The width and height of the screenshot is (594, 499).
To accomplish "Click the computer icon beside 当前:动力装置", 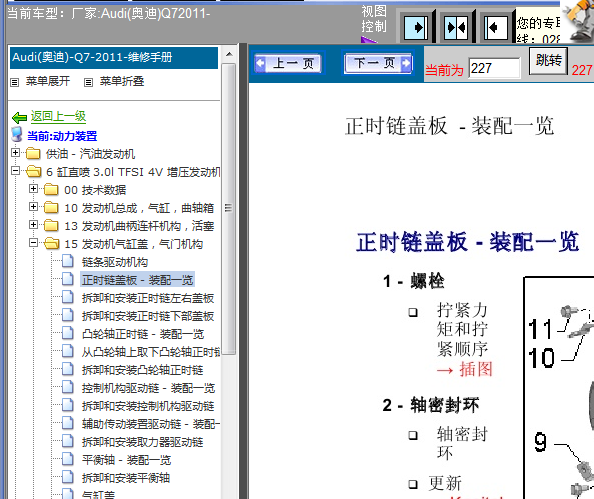I will tap(17, 135).
